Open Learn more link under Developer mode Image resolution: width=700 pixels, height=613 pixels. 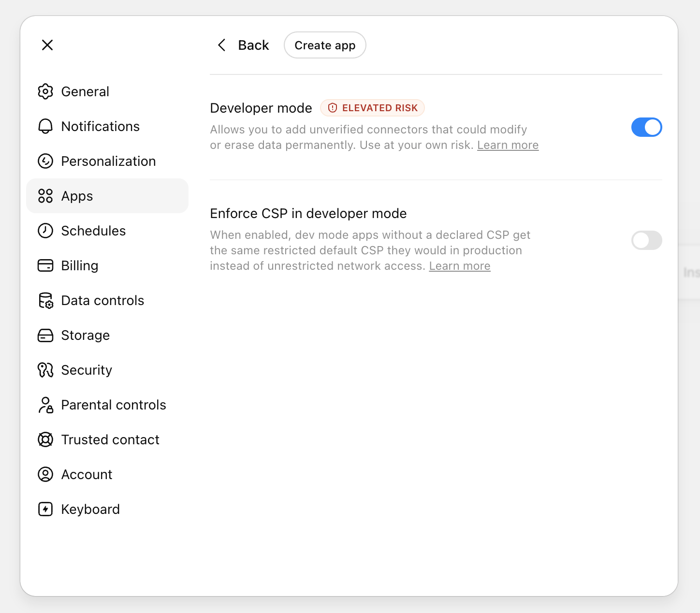(x=508, y=145)
